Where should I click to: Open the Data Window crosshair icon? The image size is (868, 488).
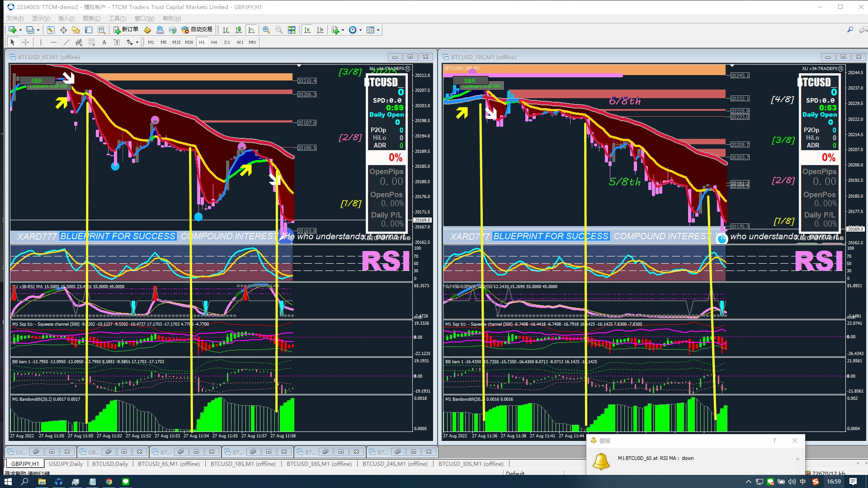click(x=63, y=30)
